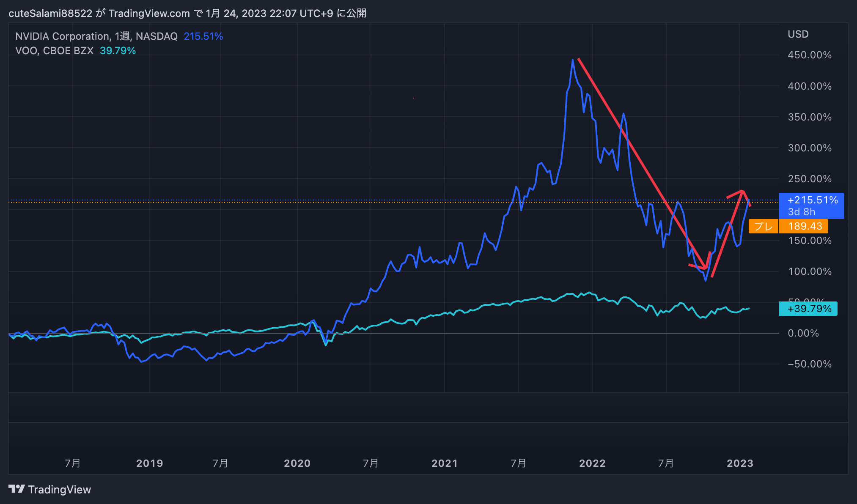
Task: Click the 215.51% value in NVIDIA legend
Action: [203, 36]
